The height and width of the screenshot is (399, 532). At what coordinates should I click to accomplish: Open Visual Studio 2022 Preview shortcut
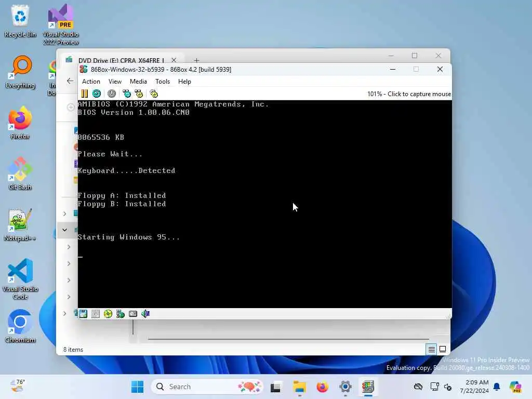(61, 24)
